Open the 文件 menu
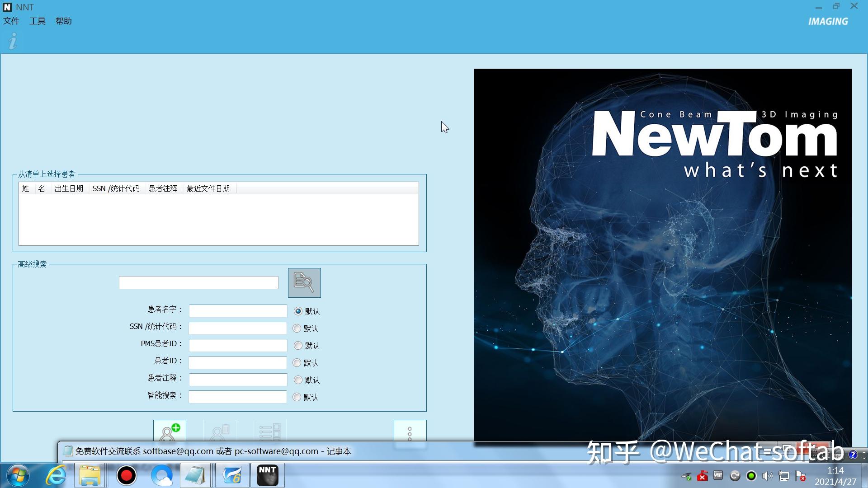 (11, 21)
